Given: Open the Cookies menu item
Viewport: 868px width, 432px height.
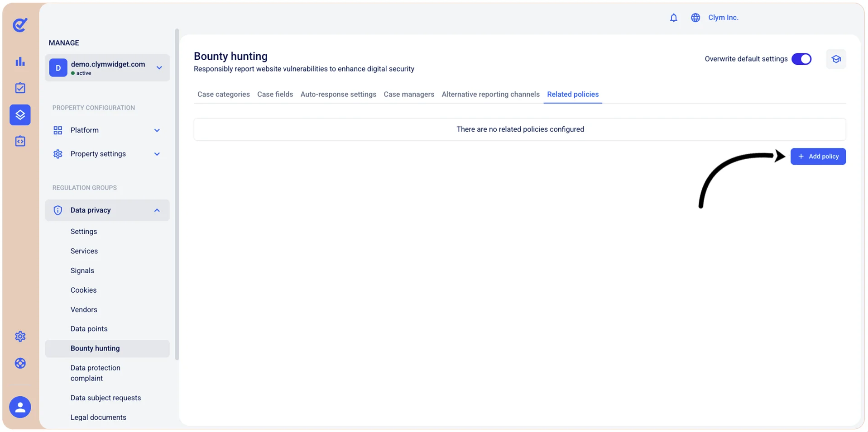Looking at the screenshot, I should click(84, 290).
